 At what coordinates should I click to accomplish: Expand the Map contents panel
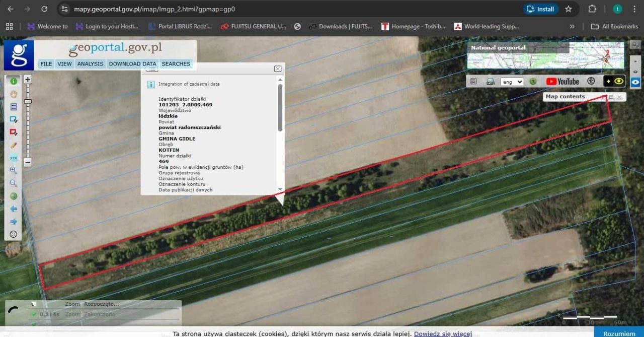click(x=611, y=97)
